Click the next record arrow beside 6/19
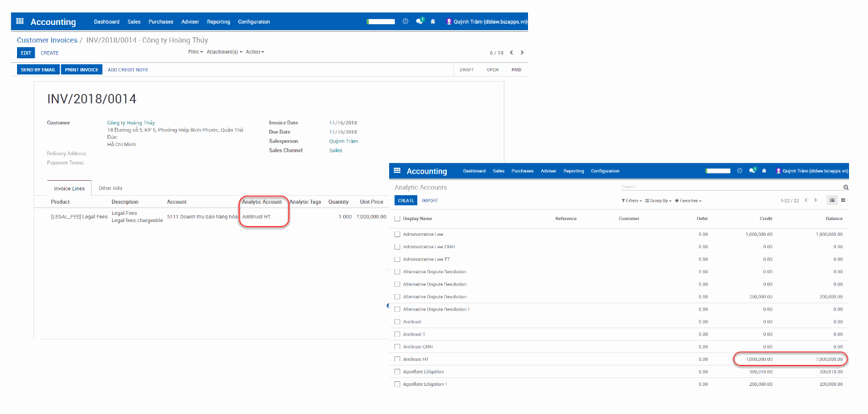This screenshot has width=868, height=414. [x=522, y=52]
